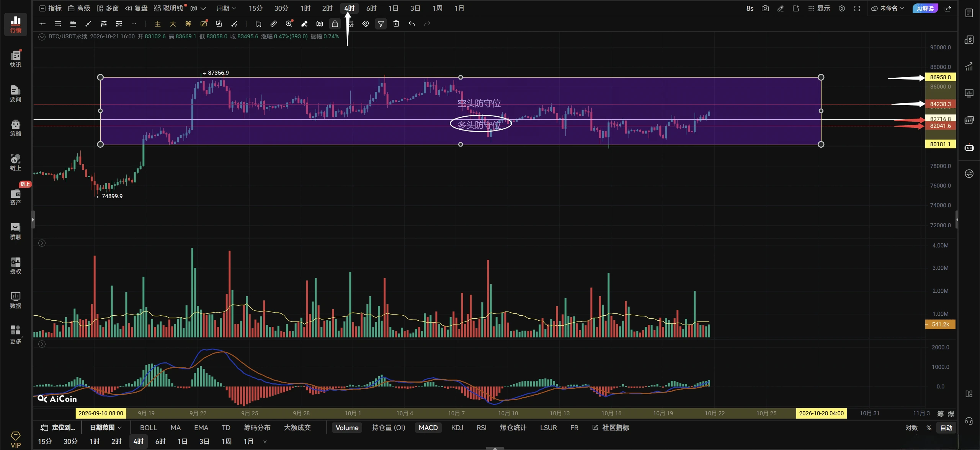Open the robot icon on right sidebar
The width and height of the screenshot is (980, 450).
pyautogui.click(x=969, y=147)
